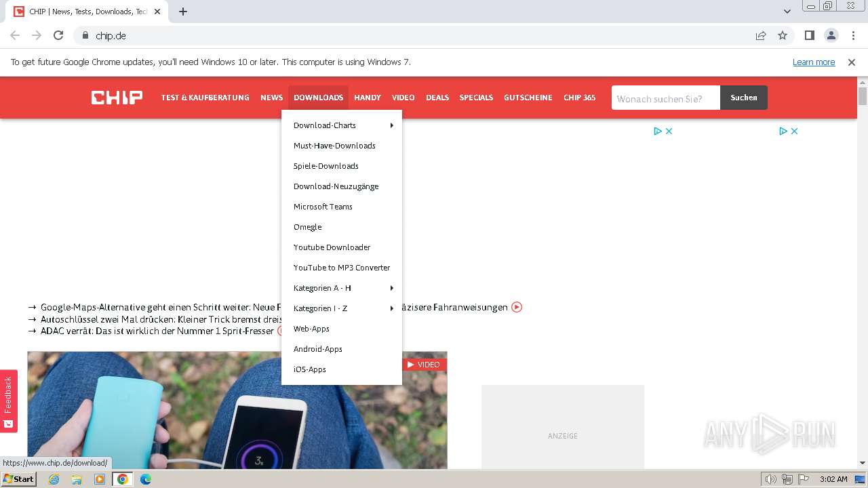Viewport: 868px width, 488px height.
Task: Click the CHIP logo in header
Action: 117,98
